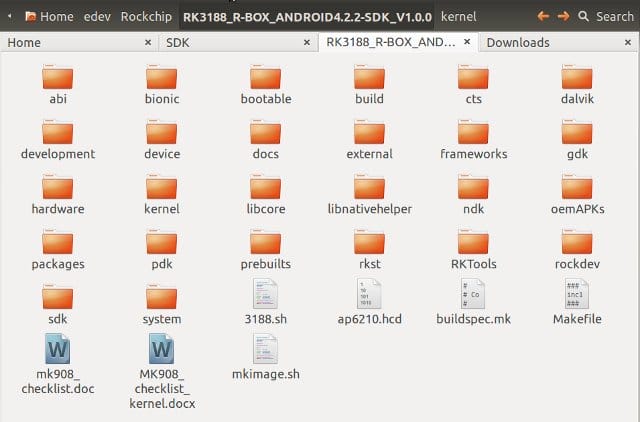Switch to the Home tab

(x=79, y=42)
